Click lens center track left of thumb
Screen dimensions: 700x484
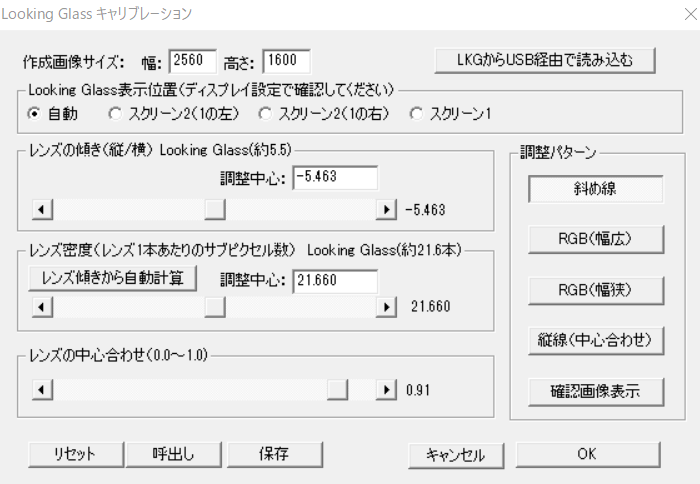point(190,390)
